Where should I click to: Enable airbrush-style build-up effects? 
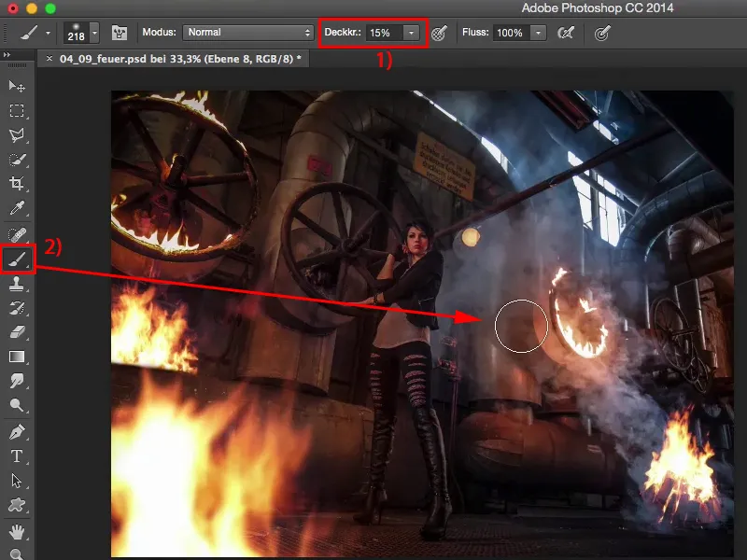tap(566, 33)
